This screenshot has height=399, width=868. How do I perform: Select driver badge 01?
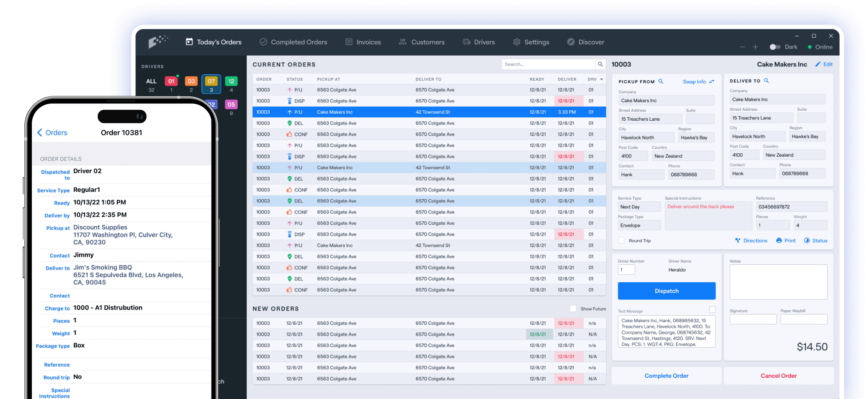pos(171,81)
